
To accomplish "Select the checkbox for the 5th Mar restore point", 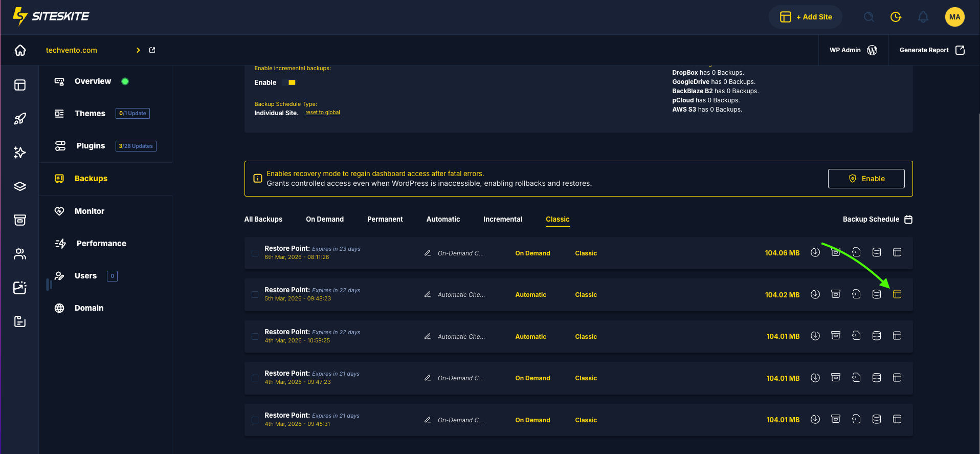I will click(255, 294).
